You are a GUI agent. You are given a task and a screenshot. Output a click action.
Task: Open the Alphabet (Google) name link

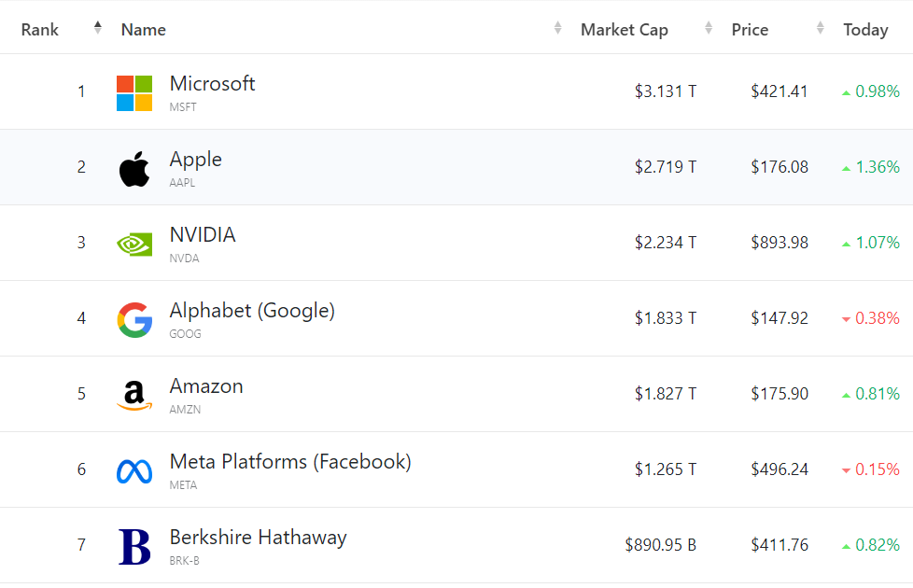252,310
